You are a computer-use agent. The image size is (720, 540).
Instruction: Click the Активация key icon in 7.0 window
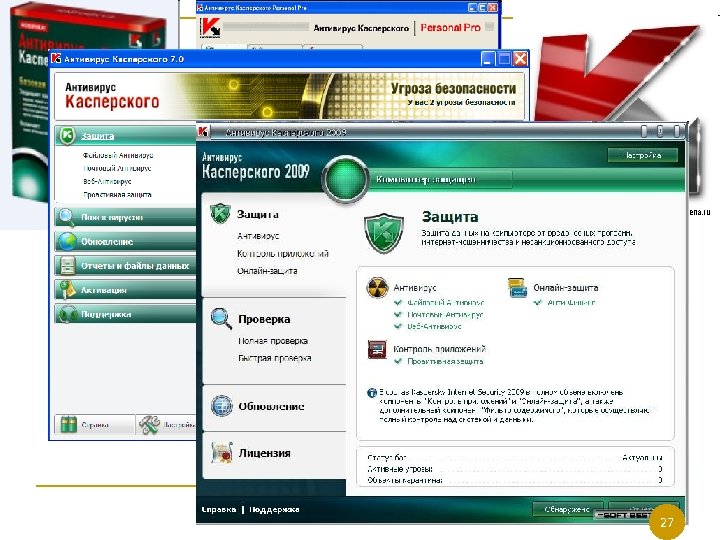pyautogui.click(x=68, y=290)
